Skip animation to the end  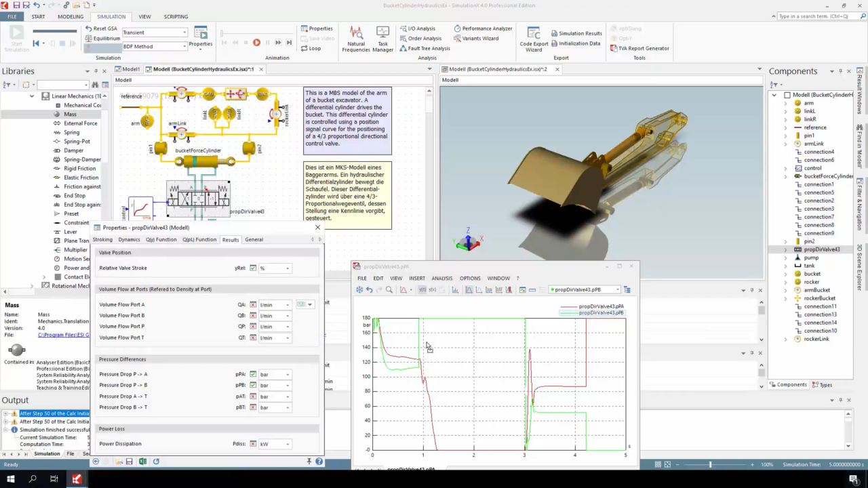coord(289,42)
